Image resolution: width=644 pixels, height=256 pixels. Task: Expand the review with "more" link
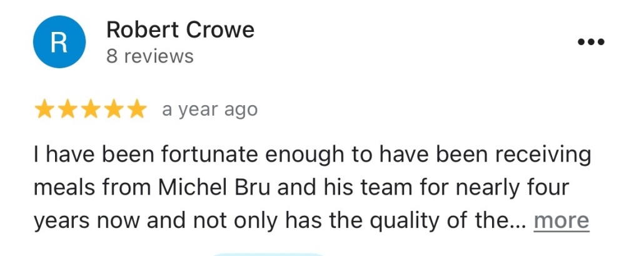561,220
